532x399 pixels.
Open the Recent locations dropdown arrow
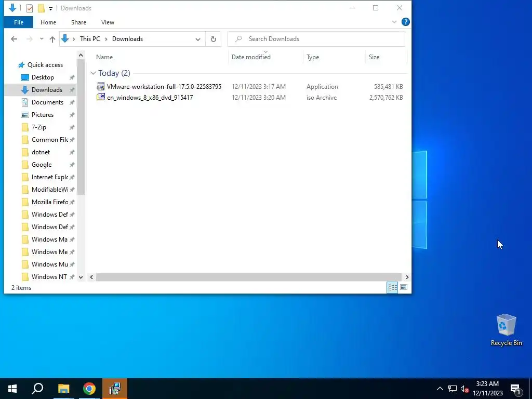click(x=42, y=39)
